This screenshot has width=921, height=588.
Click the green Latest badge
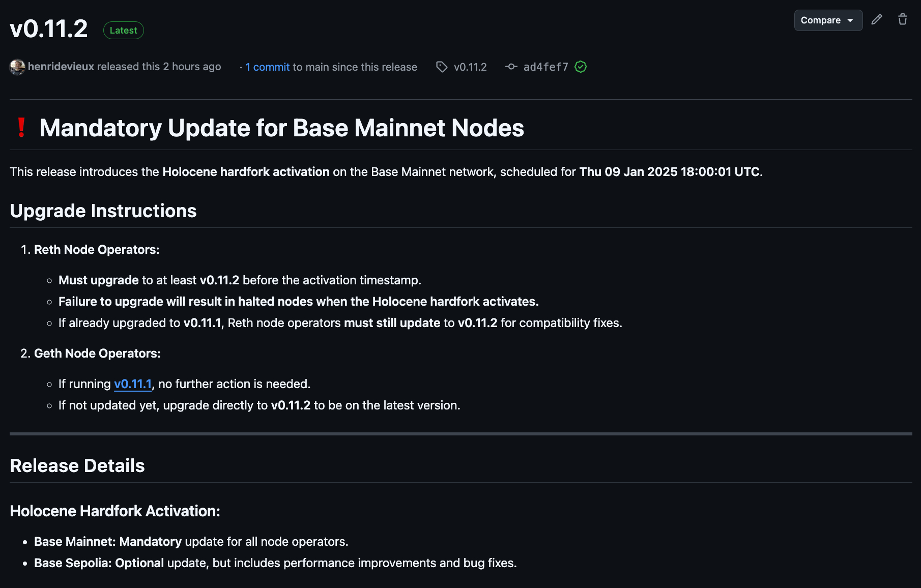pyautogui.click(x=124, y=31)
